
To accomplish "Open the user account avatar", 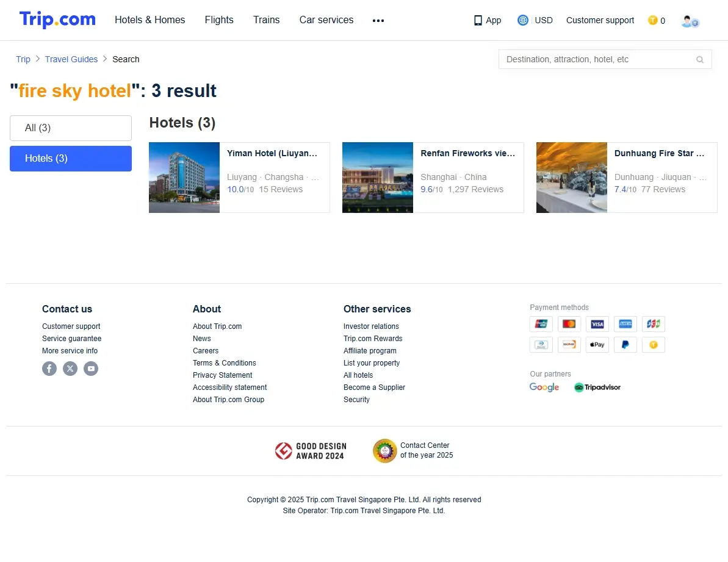I will 690,21.
